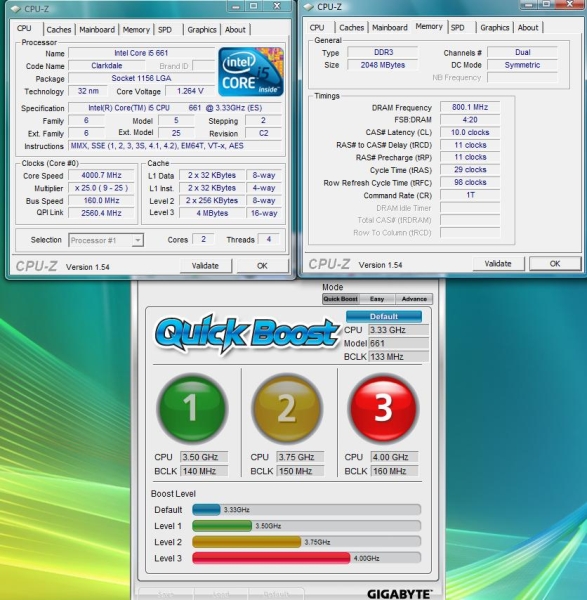Viewport: 587px width, 600px height.
Task: Click the Command Rate 1T value
Action: tap(470, 195)
